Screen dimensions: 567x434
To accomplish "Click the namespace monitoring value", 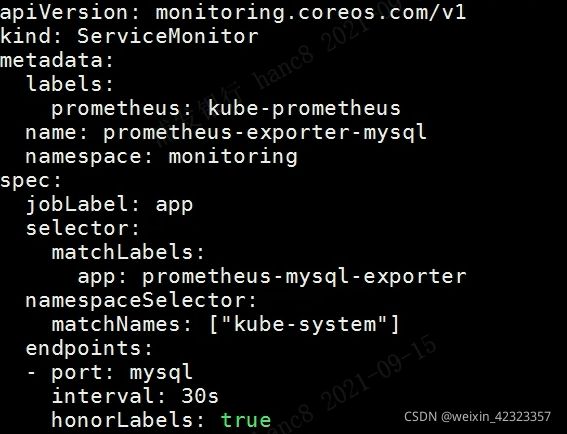I will point(233,158).
